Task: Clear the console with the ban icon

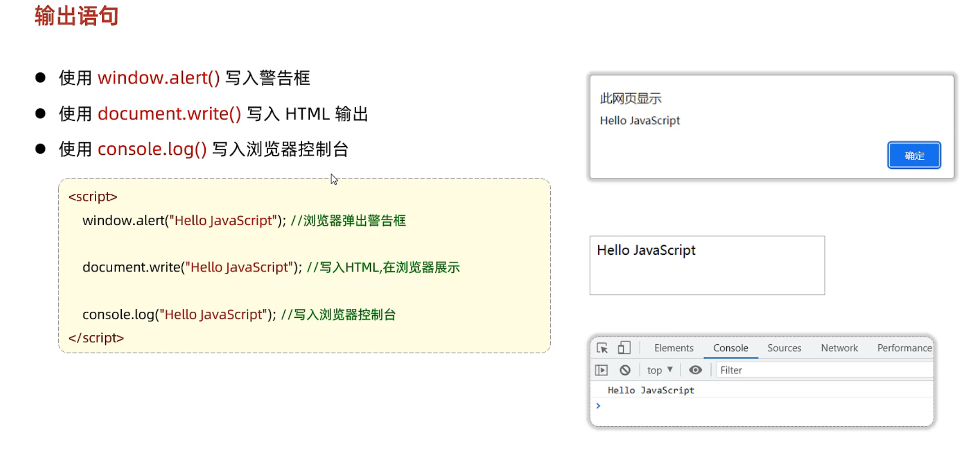Action: (x=625, y=370)
